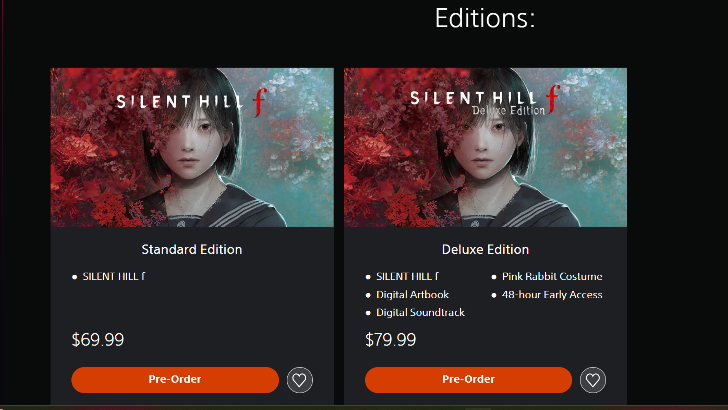Pre-Order the $79.99 Deluxe Edition

[x=468, y=380]
